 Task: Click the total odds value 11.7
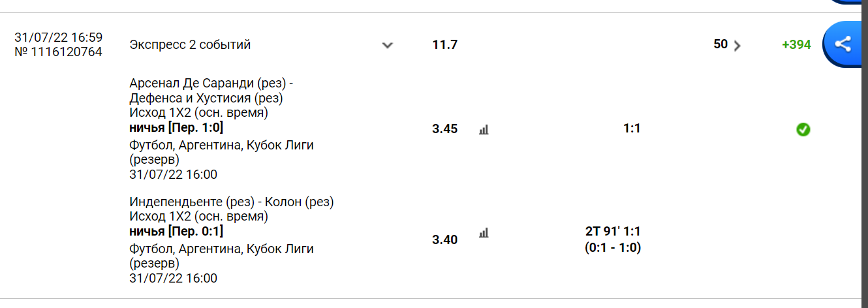pos(445,45)
